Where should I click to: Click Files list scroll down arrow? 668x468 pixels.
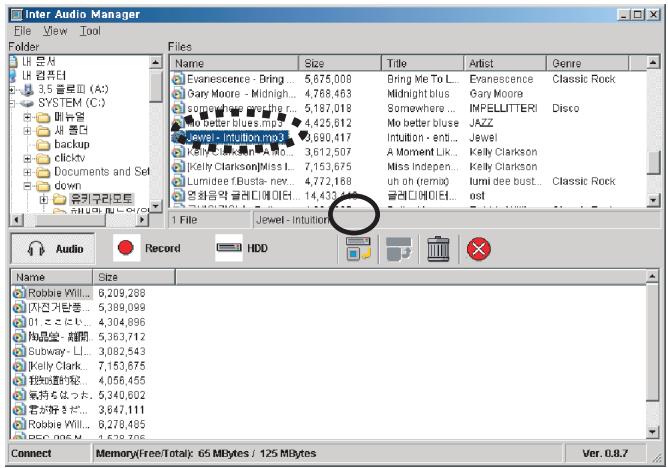coord(653,200)
